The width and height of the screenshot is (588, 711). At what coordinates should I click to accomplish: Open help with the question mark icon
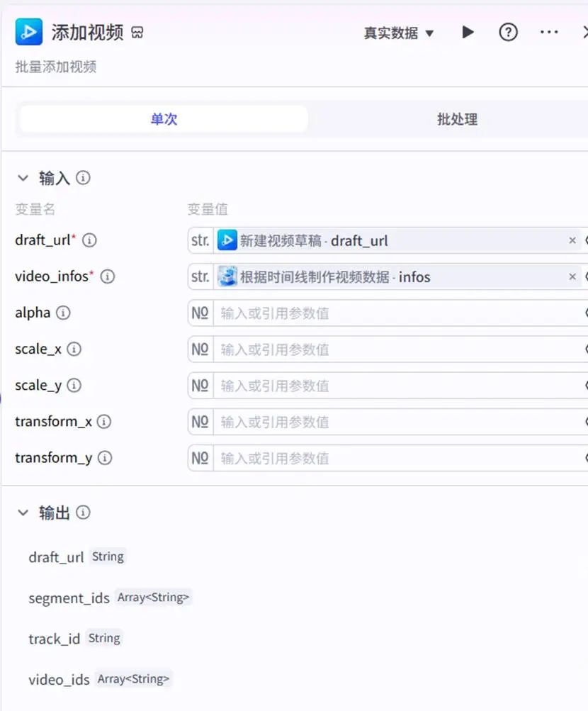(508, 32)
